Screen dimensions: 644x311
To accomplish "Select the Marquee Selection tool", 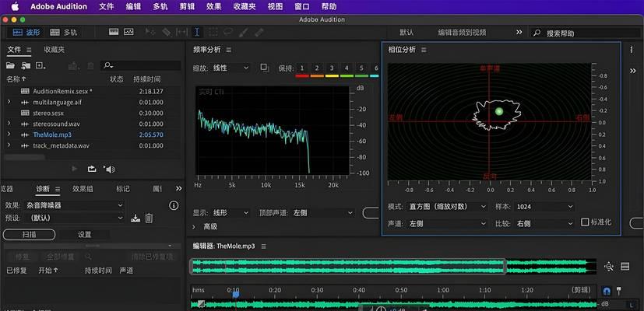I will pyautogui.click(x=213, y=32).
